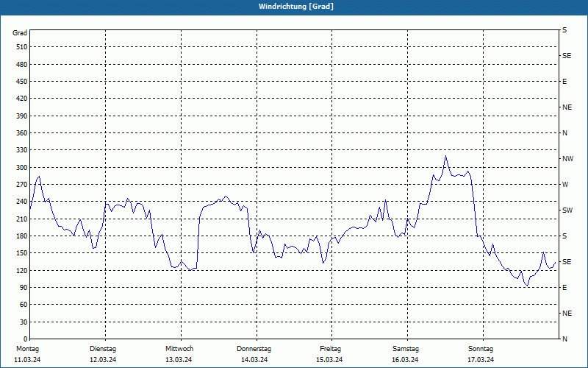
Task: Click the 90 value on the y-axis
Action: click(24, 288)
